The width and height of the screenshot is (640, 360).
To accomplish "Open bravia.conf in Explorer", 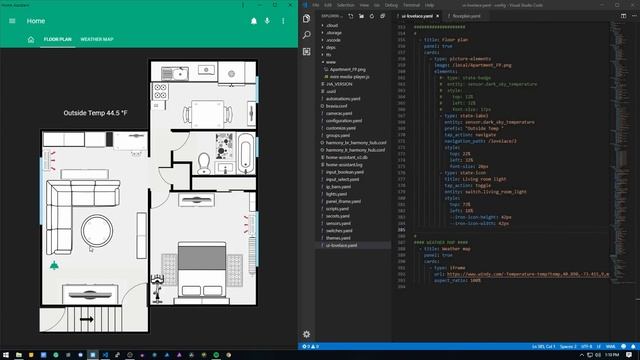I will pos(336,106).
